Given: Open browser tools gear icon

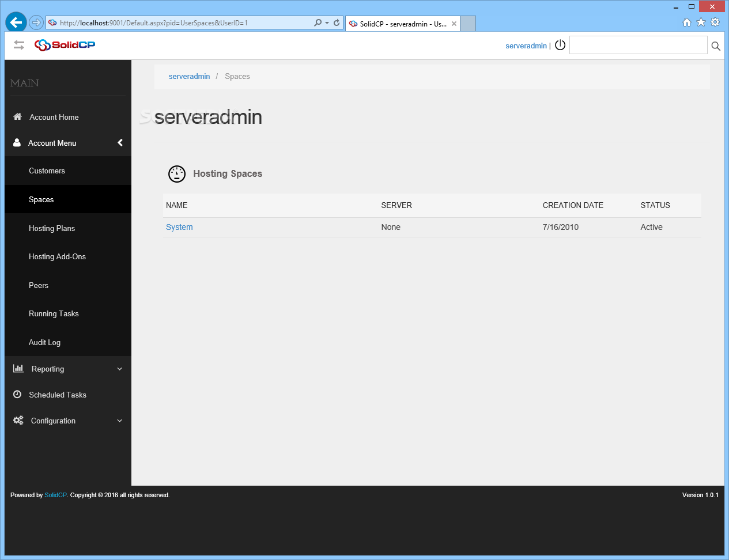Looking at the screenshot, I should click(715, 22).
